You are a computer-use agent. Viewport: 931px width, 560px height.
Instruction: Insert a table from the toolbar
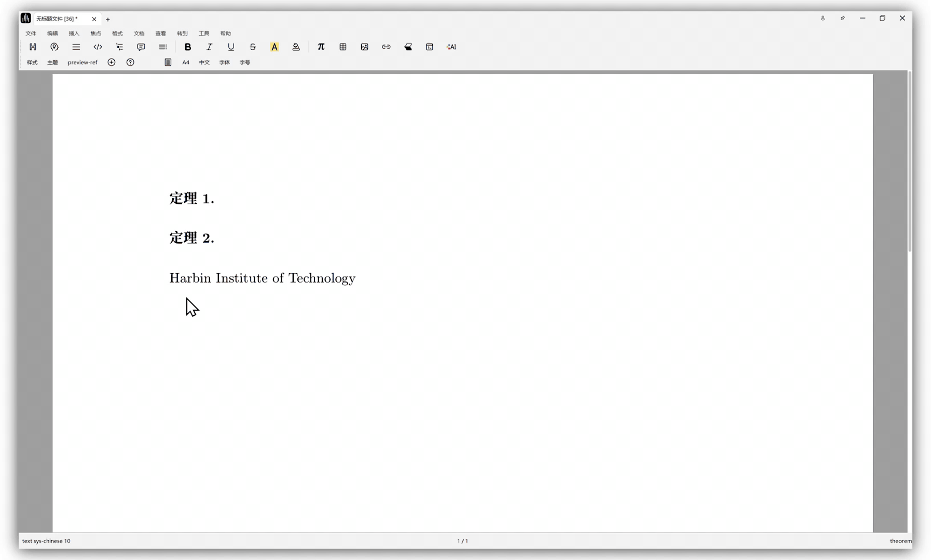(343, 47)
